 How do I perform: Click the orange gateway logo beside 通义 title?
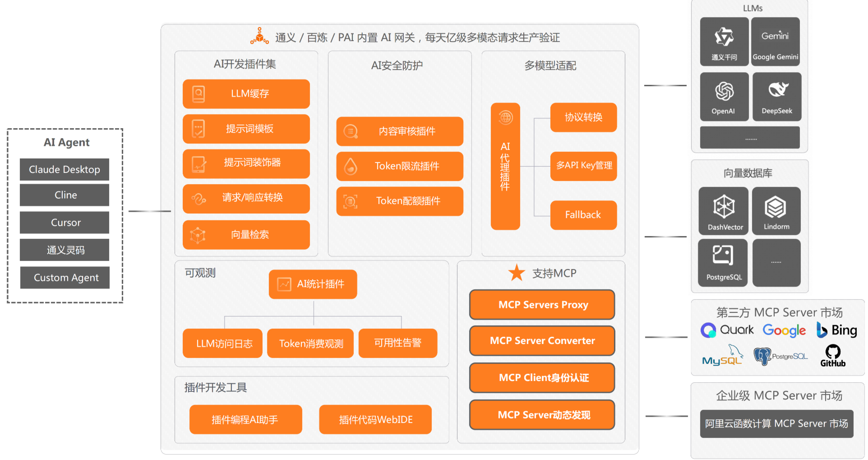pos(259,36)
